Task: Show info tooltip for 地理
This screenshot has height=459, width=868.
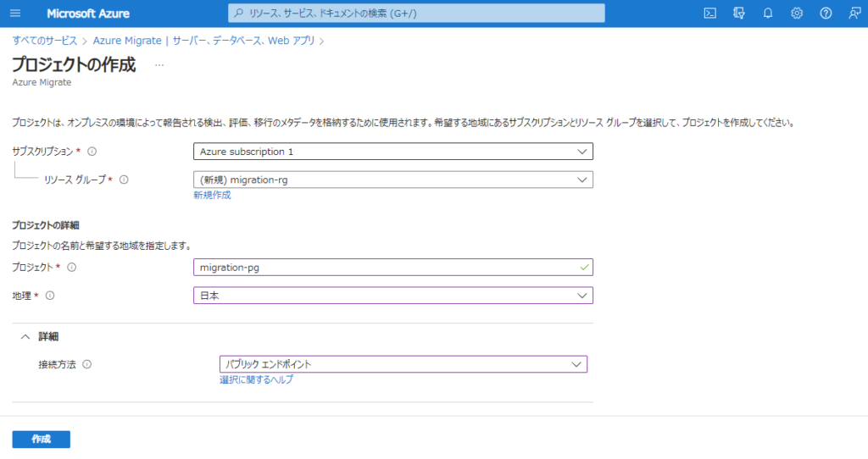Action: click(50, 296)
